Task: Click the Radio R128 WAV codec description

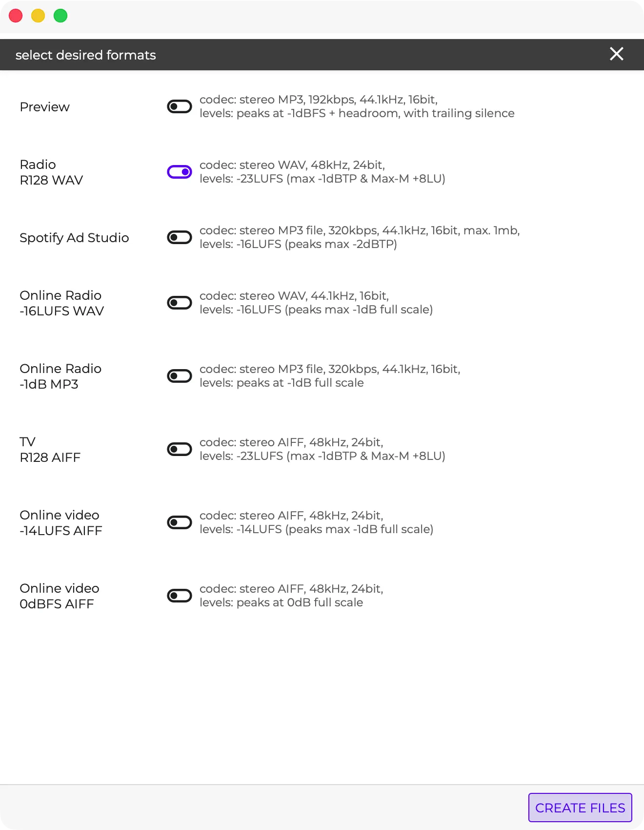Action: pos(292,165)
